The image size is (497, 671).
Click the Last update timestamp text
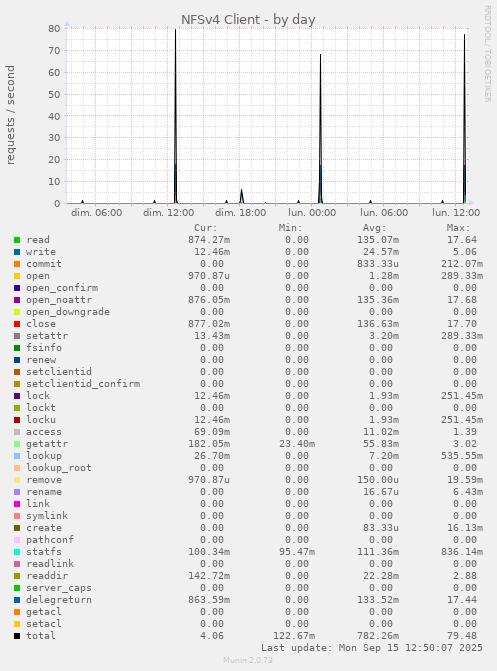[x=372, y=648]
